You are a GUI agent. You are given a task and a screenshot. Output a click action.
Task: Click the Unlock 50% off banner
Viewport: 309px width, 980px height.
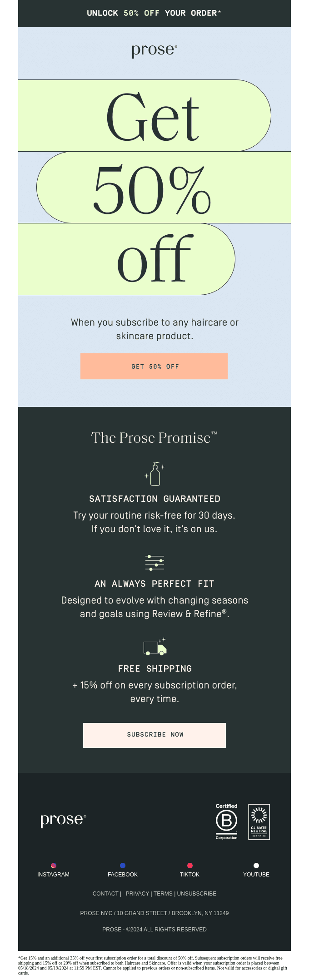coord(154,13)
